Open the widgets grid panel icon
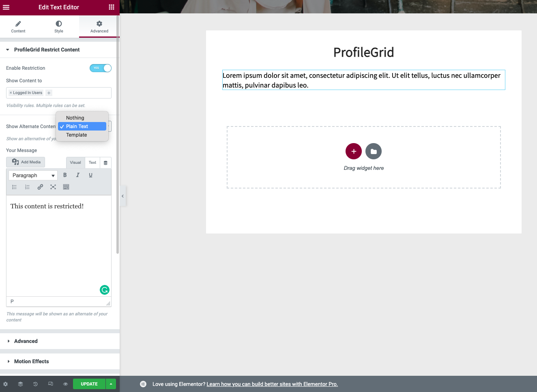The width and height of the screenshot is (537, 392). coord(112,7)
